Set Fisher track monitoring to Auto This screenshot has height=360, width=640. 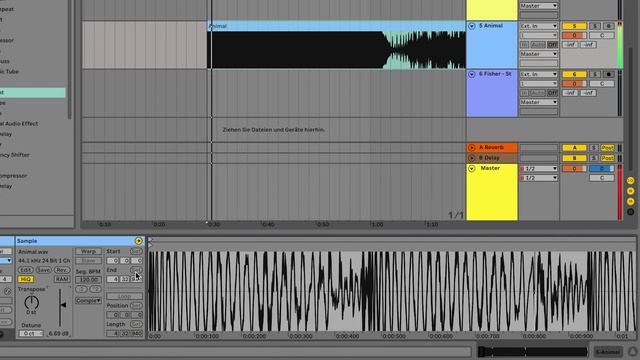pos(538,93)
